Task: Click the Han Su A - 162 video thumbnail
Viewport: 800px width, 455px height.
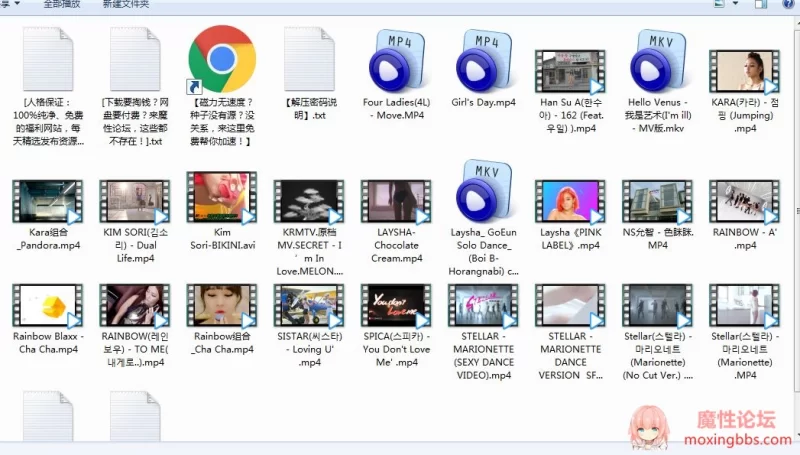Action: point(570,71)
